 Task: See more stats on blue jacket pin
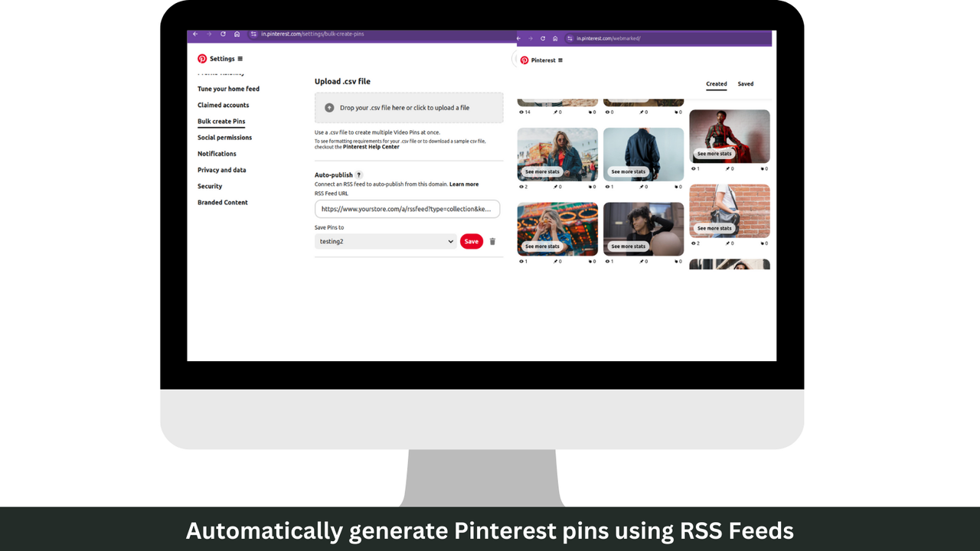click(628, 172)
